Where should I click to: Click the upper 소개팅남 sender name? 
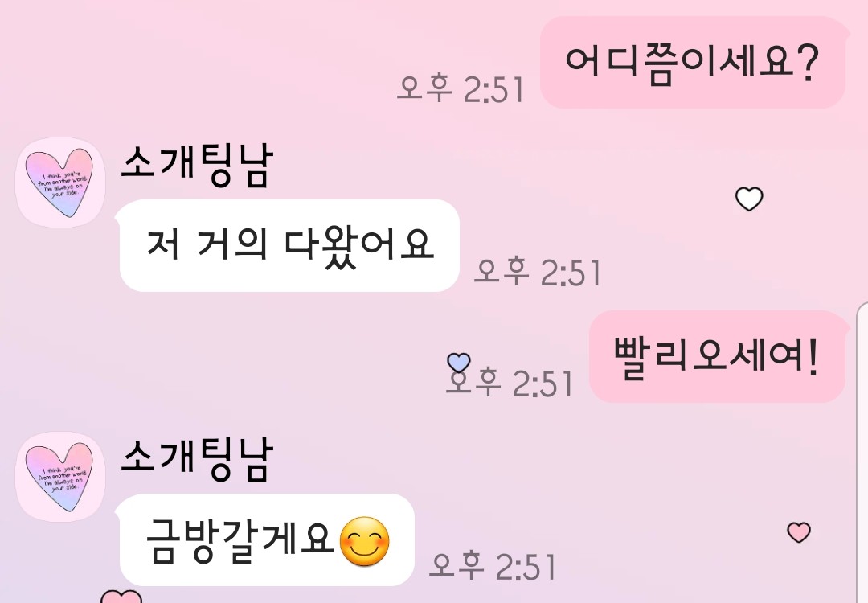pyautogui.click(x=197, y=166)
